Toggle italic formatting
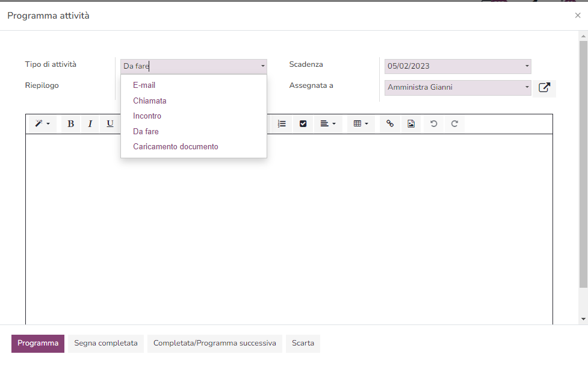The image size is (588, 366). (x=90, y=123)
